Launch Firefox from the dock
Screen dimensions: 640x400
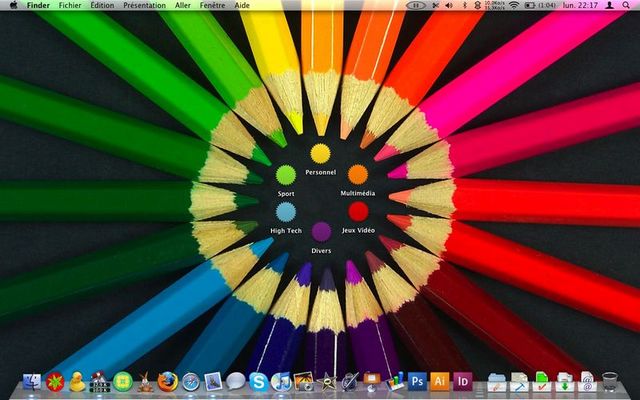[168, 382]
